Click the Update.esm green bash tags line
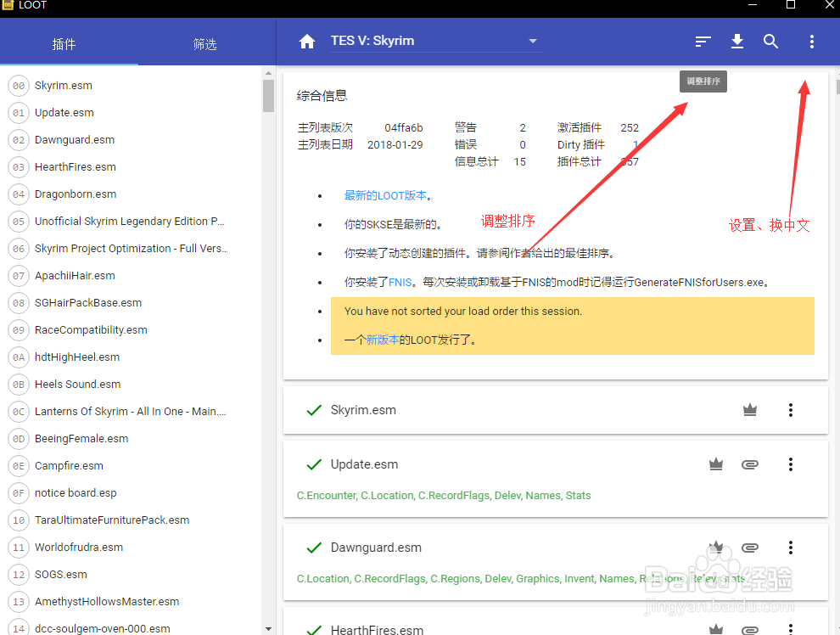Screen dimensions: 840x635 point(444,496)
